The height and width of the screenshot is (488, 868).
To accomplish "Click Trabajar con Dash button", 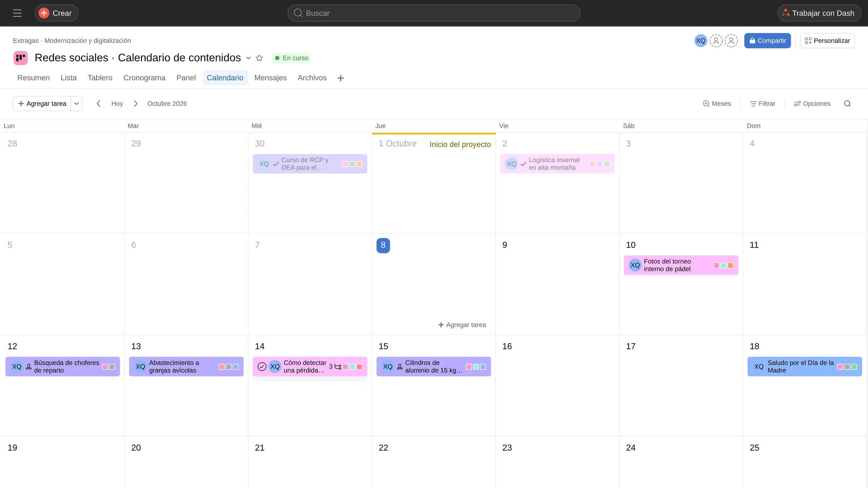I will pyautogui.click(x=819, y=13).
